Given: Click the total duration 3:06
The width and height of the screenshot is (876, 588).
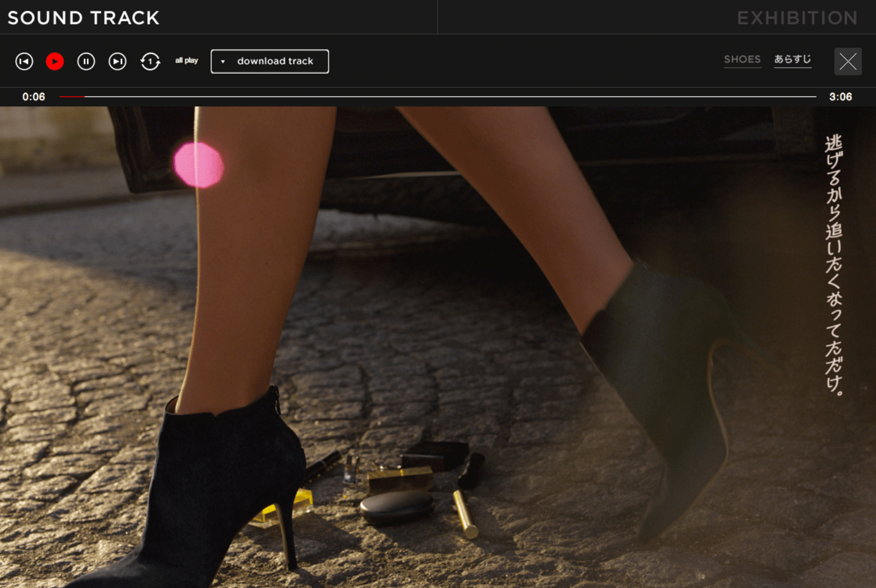Looking at the screenshot, I should pos(841,97).
